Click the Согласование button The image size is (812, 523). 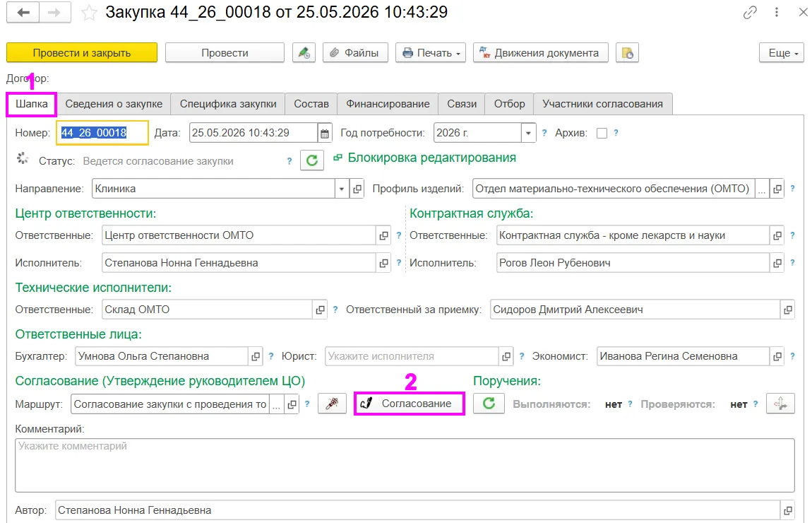click(x=409, y=404)
